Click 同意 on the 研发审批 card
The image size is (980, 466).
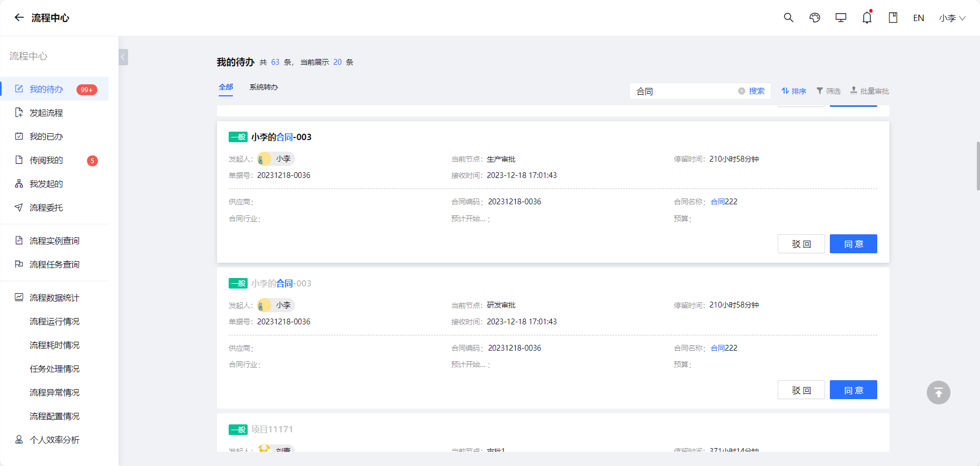pos(853,390)
